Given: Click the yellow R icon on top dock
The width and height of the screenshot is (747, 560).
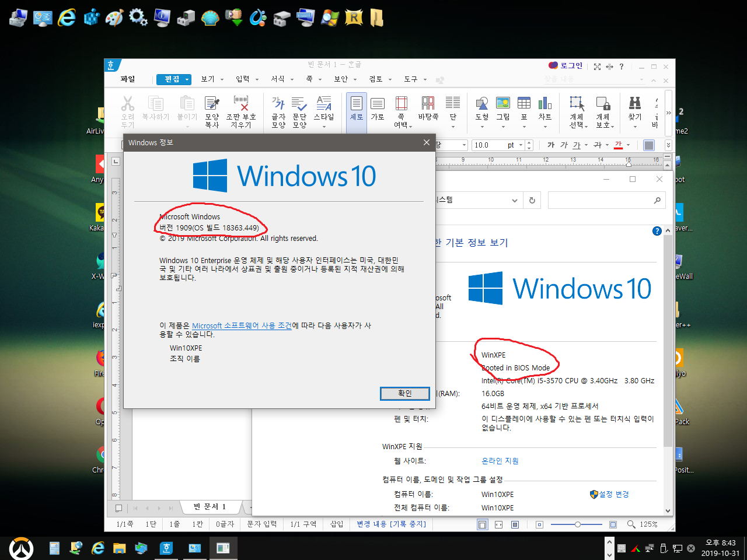Looking at the screenshot, I should pos(354,17).
